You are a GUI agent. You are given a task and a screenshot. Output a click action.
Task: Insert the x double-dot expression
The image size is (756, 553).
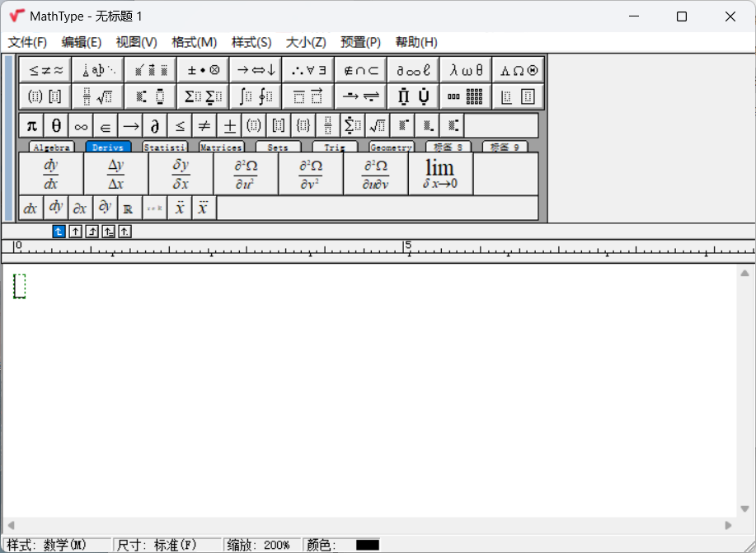coord(180,208)
